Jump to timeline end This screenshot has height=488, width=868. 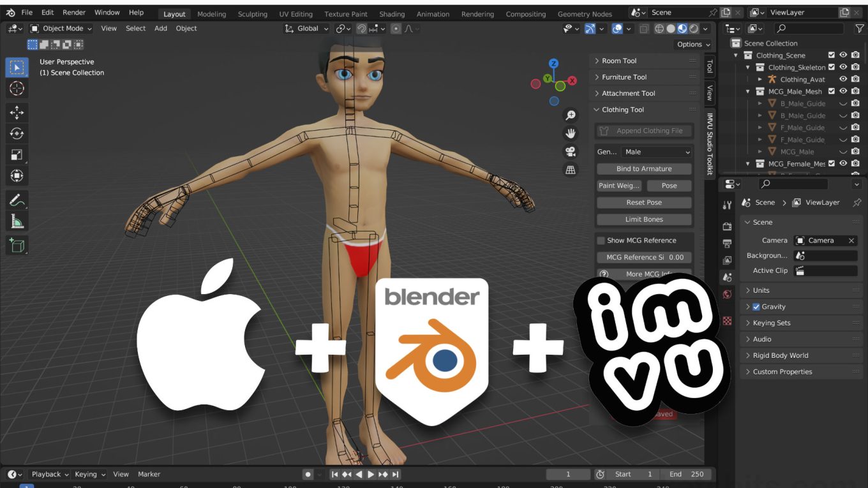[395, 475]
